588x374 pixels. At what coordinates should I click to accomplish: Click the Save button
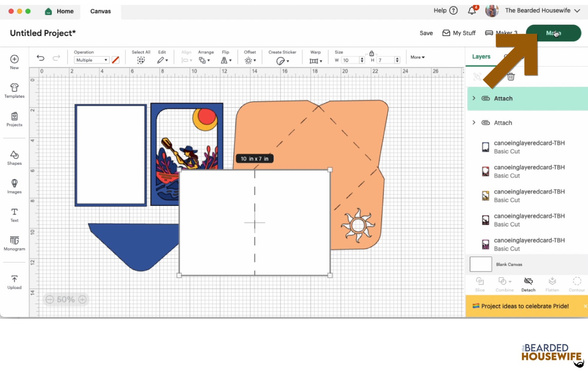426,33
